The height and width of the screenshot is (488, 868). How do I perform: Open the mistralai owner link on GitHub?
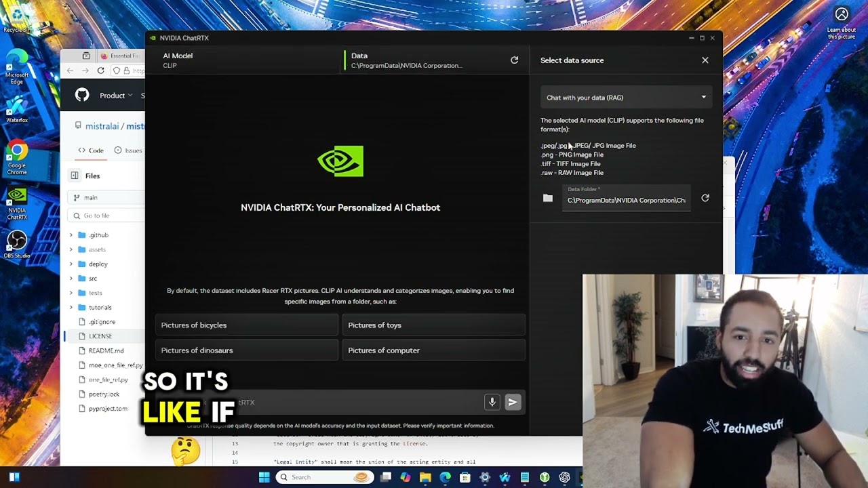point(102,126)
